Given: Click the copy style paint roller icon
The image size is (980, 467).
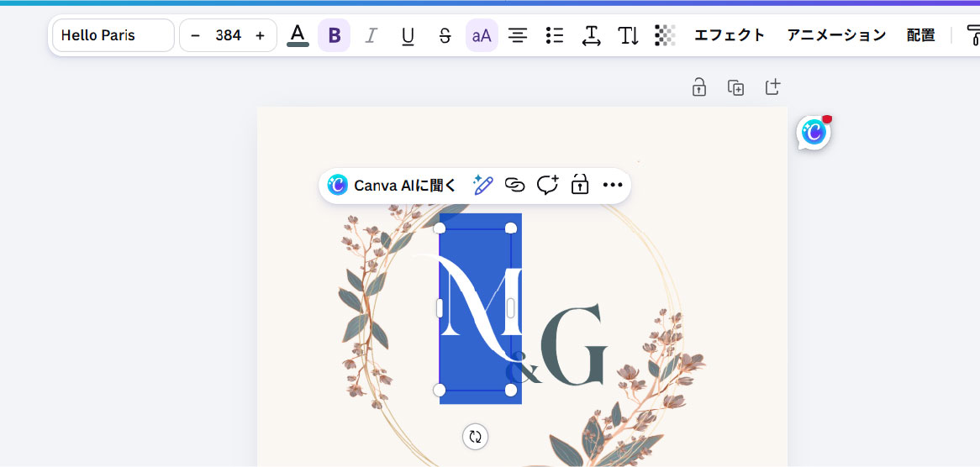Looking at the screenshot, I should coord(972,35).
